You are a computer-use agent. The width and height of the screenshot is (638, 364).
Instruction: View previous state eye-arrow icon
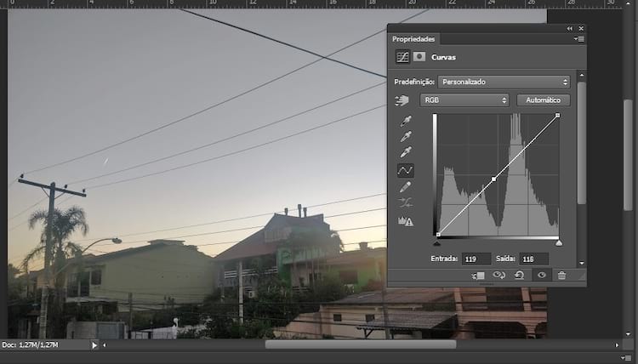pyautogui.click(x=498, y=276)
